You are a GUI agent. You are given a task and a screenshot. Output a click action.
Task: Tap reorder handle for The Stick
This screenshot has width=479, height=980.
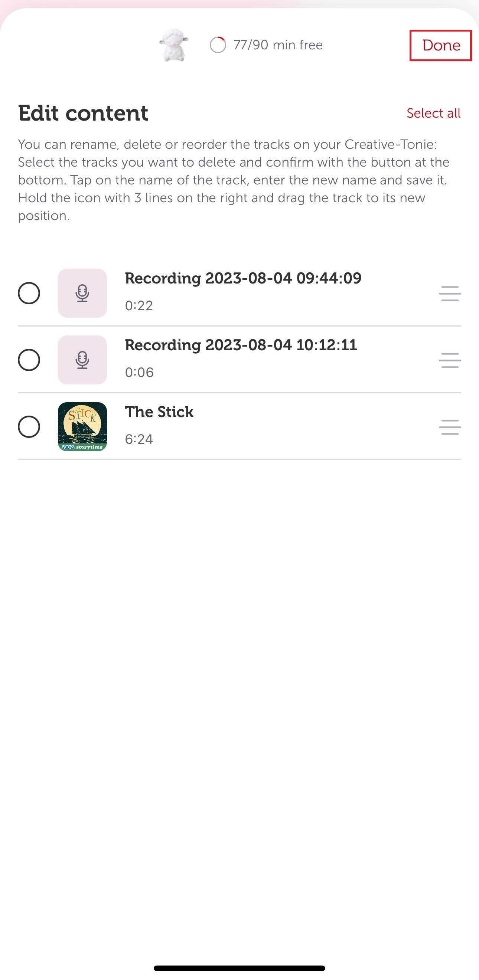click(450, 427)
